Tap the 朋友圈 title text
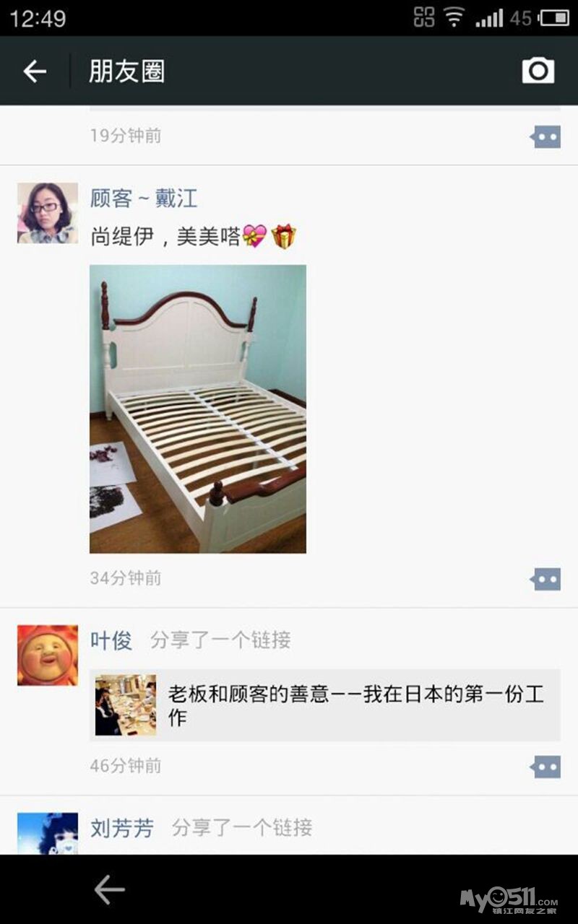This screenshot has height=924, width=578. pyautogui.click(x=126, y=71)
